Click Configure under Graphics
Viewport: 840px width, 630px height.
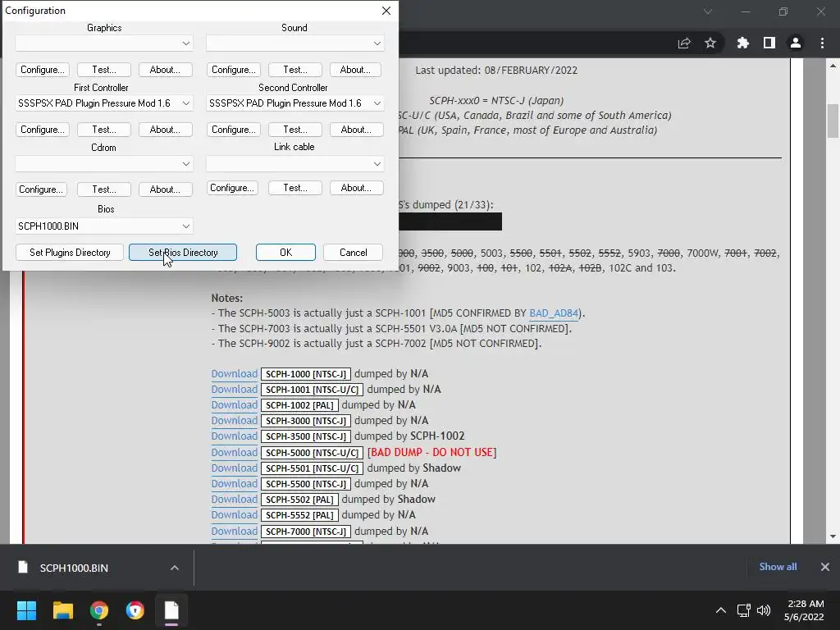[x=43, y=70]
